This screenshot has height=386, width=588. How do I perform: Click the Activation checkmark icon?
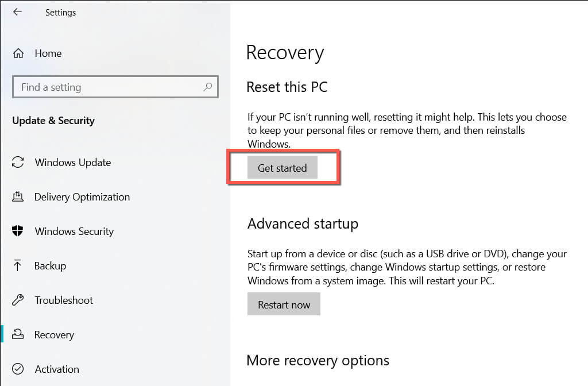point(18,369)
